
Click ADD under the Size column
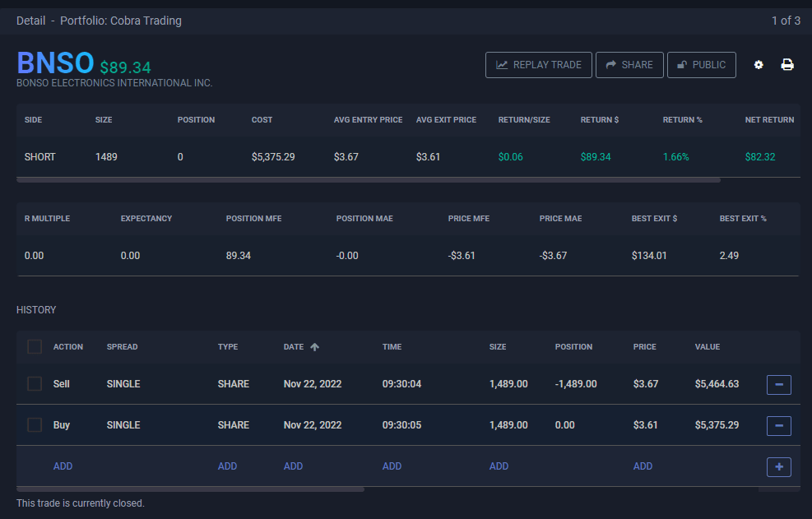tap(499, 466)
